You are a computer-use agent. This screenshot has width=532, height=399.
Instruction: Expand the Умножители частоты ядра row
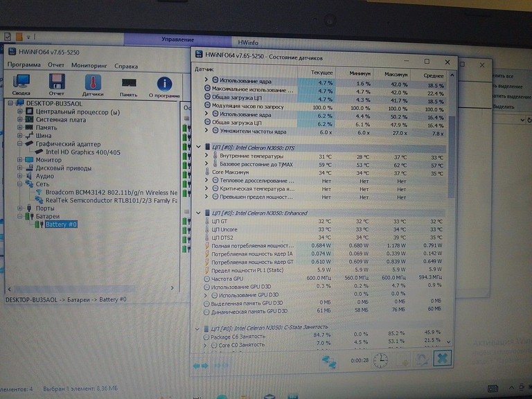(x=206, y=130)
